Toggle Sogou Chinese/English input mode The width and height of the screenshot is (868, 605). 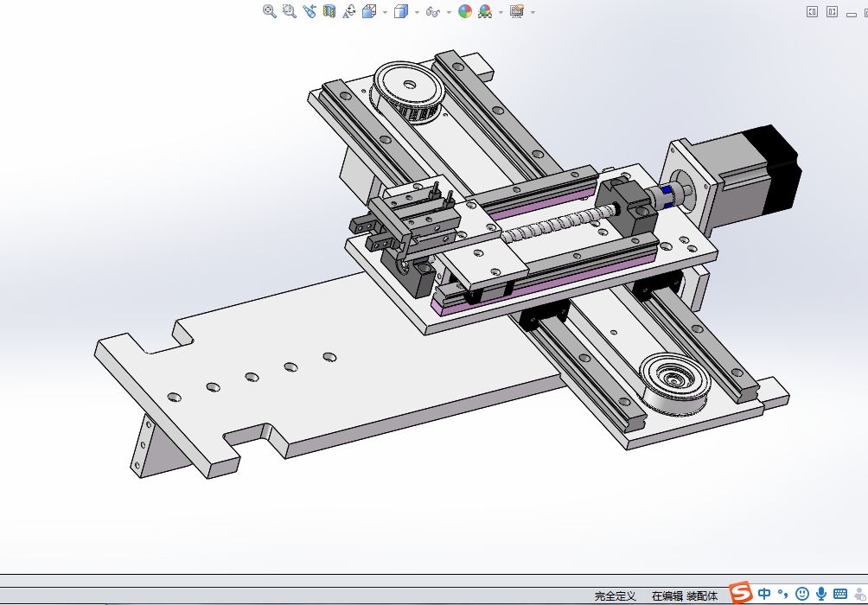[x=764, y=594]
